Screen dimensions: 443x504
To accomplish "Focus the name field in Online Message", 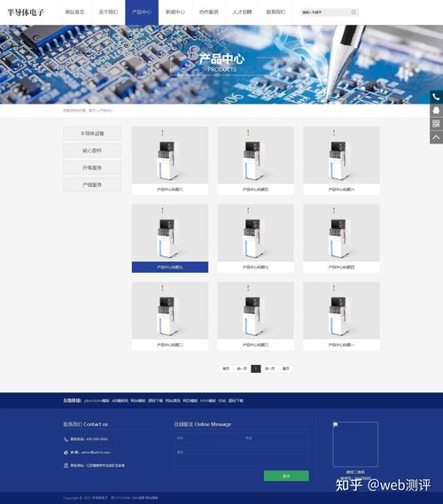I will coord(207,438).
